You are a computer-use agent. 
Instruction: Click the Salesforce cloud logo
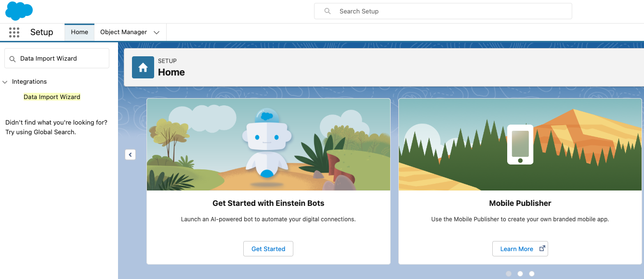click(x=19, y=11)
